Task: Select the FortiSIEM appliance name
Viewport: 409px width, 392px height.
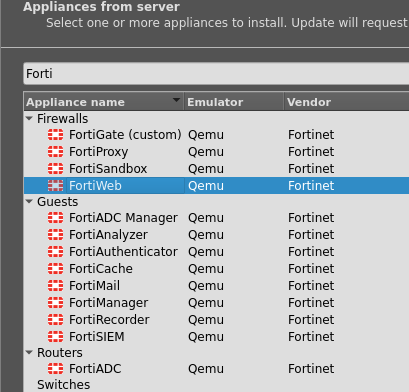Action: [97, 337]
